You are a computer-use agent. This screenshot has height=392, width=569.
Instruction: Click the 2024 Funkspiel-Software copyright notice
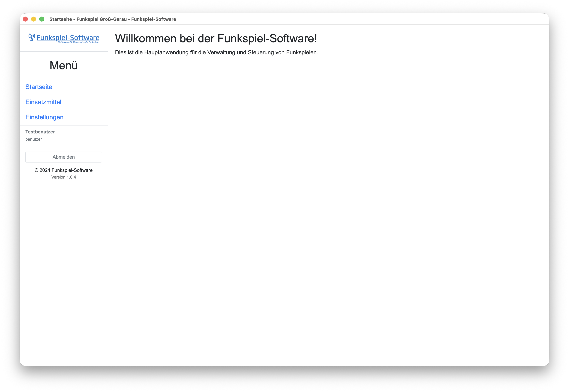[x=63, y=170]
